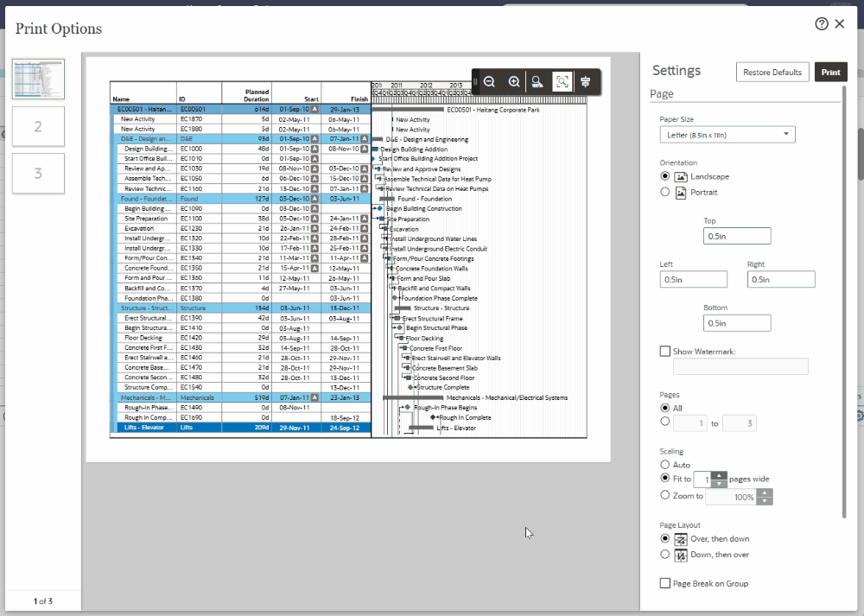This screenshot has height=616, width=864.
Task: Enable Show Watermark checkbox
Action: pyautogui.click(x=665, y=351)
